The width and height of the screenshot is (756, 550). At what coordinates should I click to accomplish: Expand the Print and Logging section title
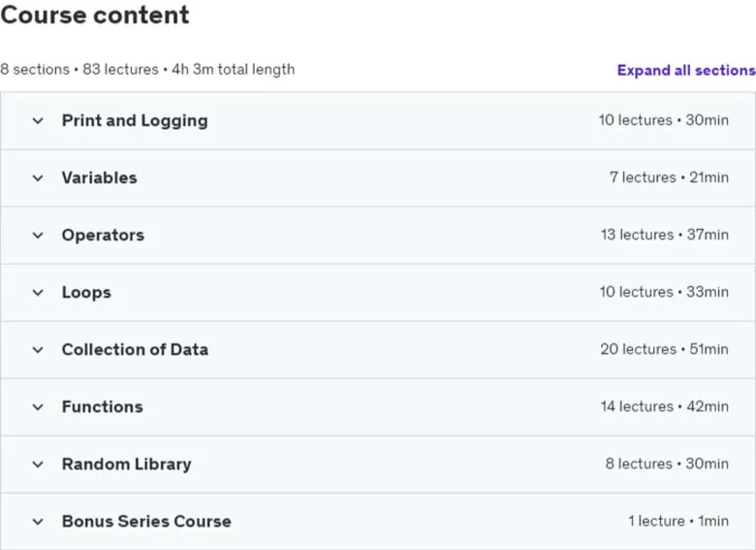pos(135,120)
